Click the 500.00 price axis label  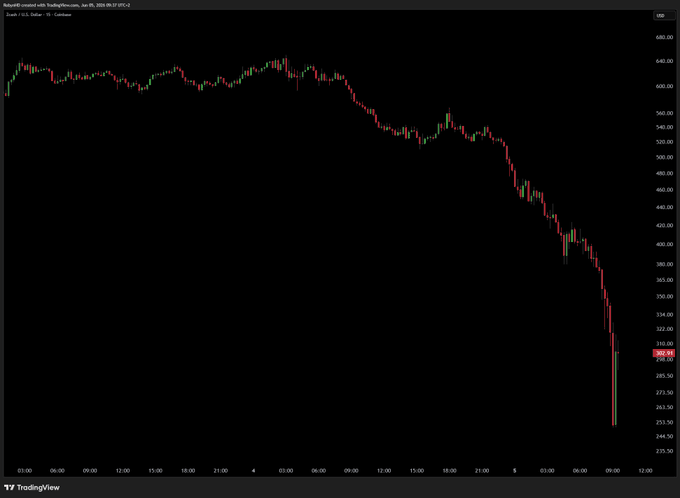point(664,157)
